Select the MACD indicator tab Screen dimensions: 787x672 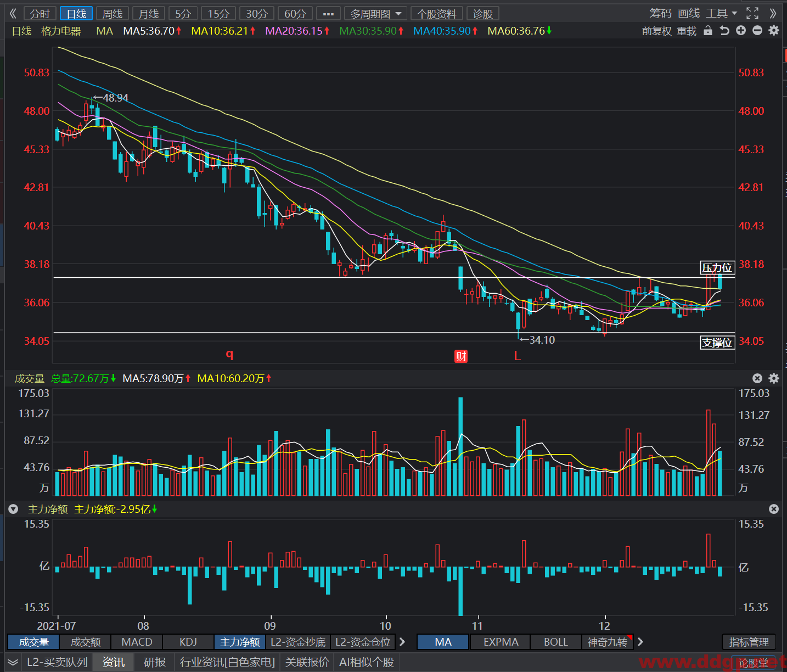[137, 642]
